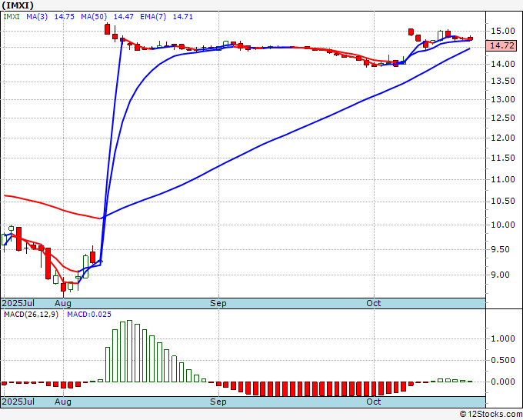The width and height of the screenshot is (523, 420).
Task: Click the 14.00 price axis label
Action: coord(503,64)
